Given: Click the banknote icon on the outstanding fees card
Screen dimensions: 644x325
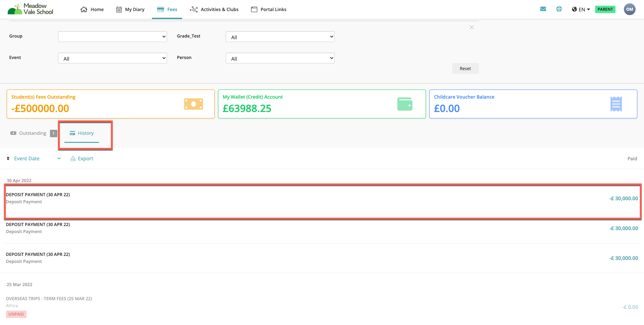Looking at the screenshot, I should pyautogui.click(x=194, y=104).
